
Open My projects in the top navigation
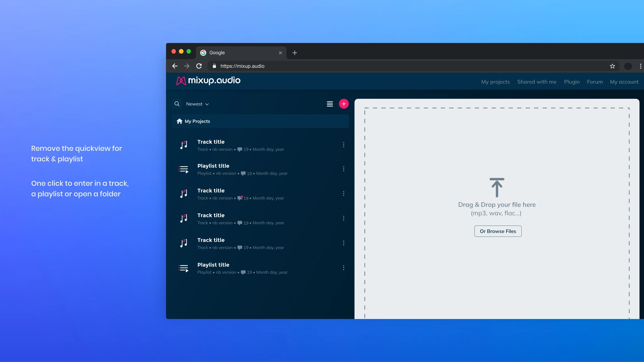495,82
